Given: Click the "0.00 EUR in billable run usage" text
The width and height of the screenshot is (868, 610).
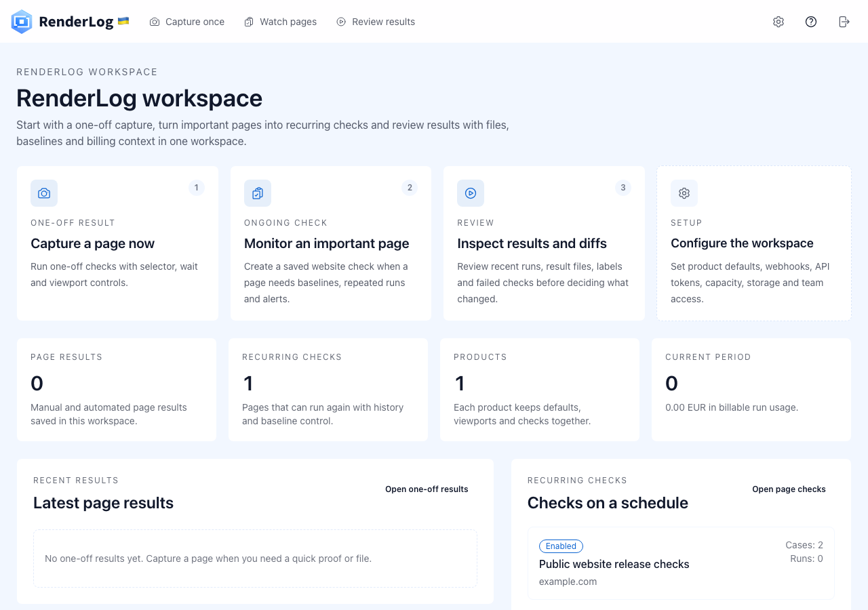Looking at the screenshot, I should tap(732, 407).
